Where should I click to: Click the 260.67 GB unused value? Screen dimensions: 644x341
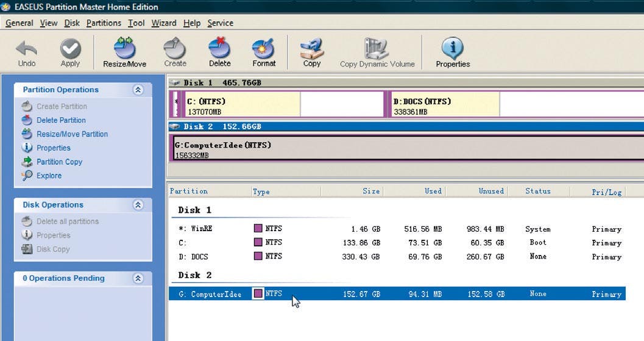pos(485,257)
